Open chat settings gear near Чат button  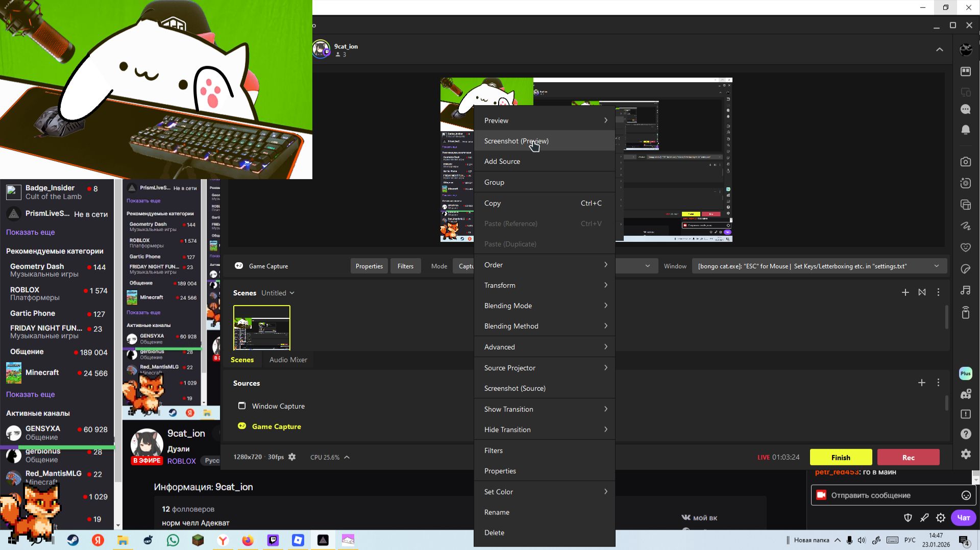pyautogui.click(x=940, y=518)
